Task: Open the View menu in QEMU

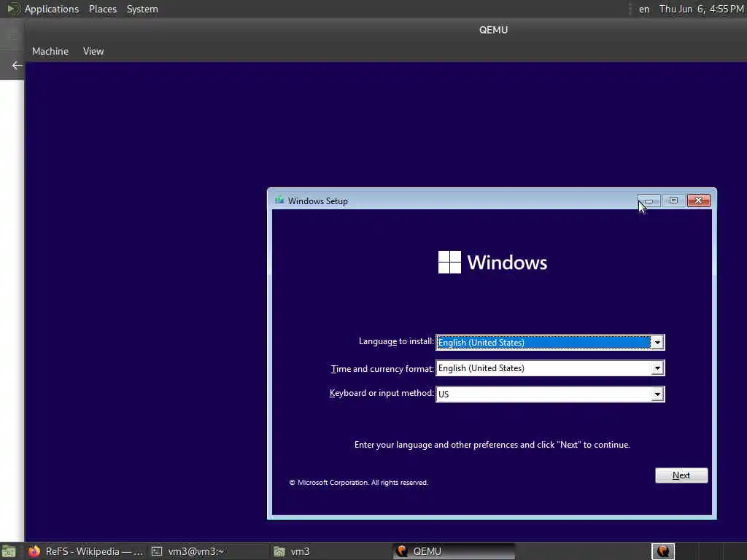Action: click(x=93, y=52)
